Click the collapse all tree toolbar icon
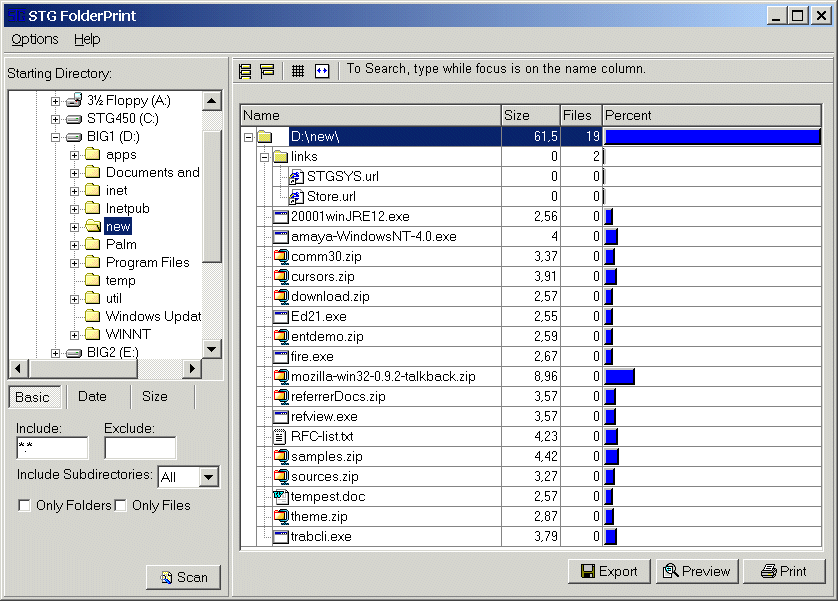 coord(267,71)
